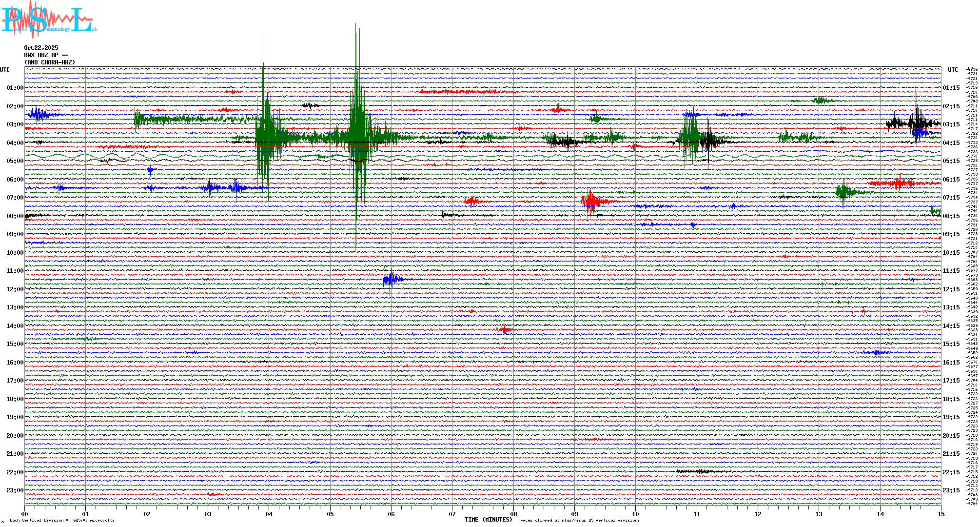Click the right UTC axis header

coord(953,70)
